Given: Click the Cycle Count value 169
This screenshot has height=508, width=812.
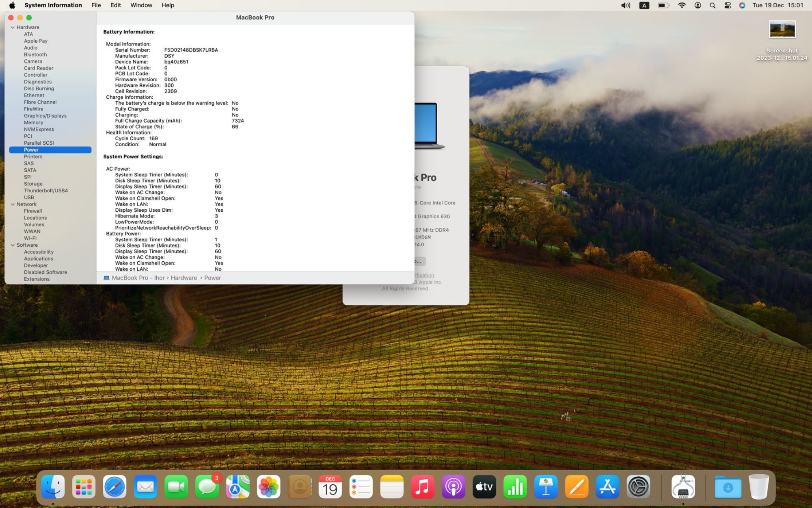Looking at the screenshot, I should (x=153, y=139).
